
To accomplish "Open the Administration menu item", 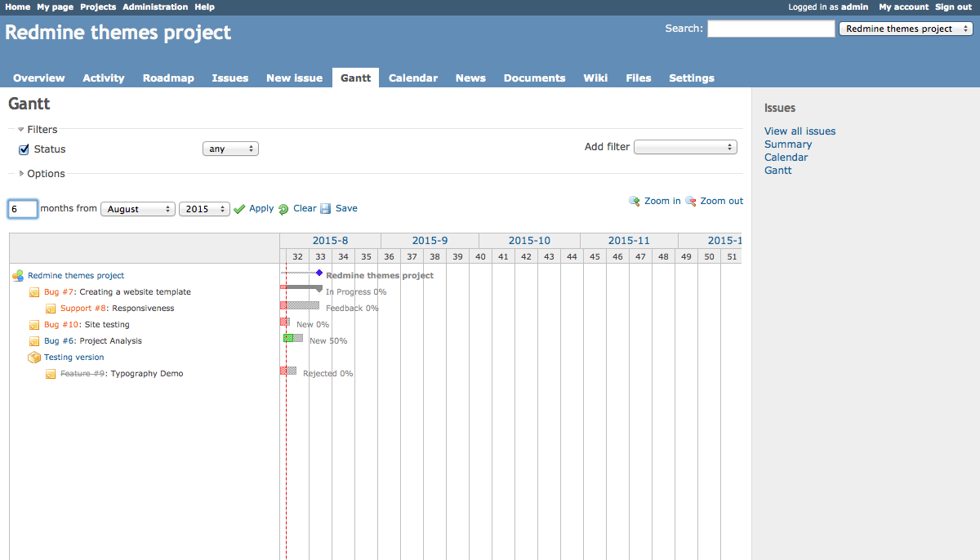I will tap(155, 7).
